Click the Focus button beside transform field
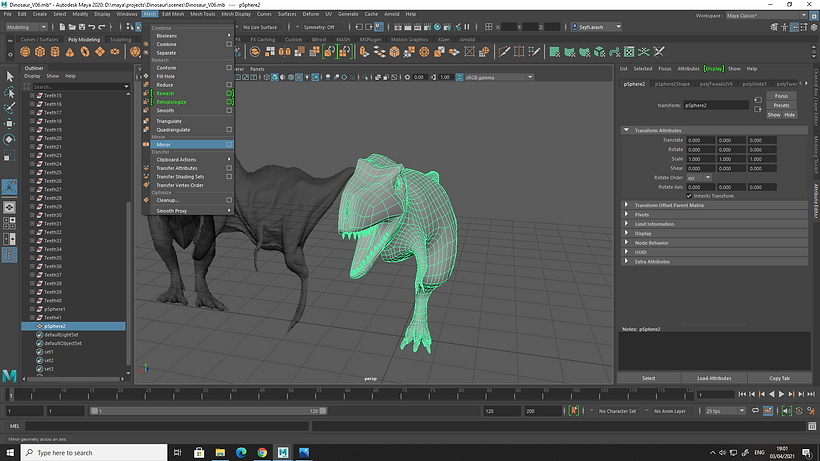The image size is (820, 461). 781,96
